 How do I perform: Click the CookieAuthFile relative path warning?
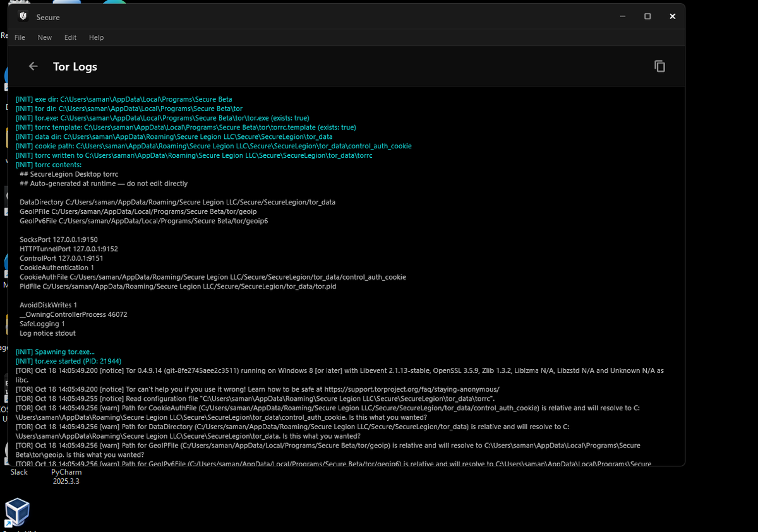coord(327,413)
